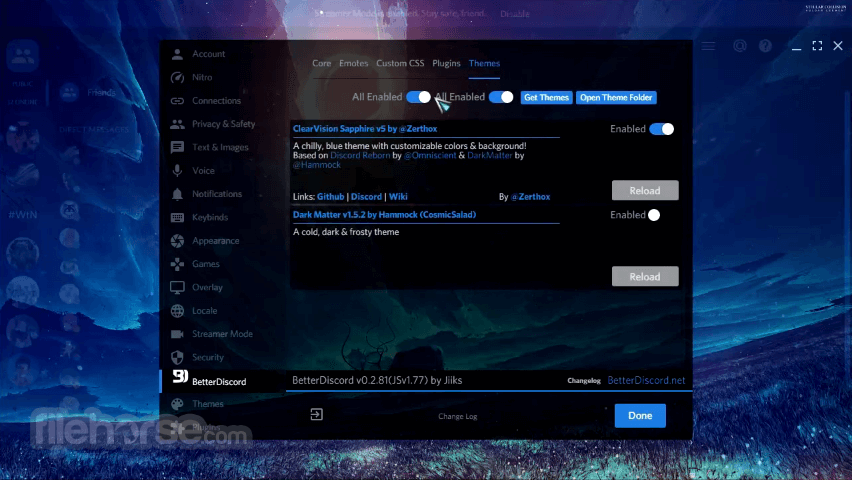
Task: Click Dark Matter v1.5.2 theme title
Action: [384, 215]
